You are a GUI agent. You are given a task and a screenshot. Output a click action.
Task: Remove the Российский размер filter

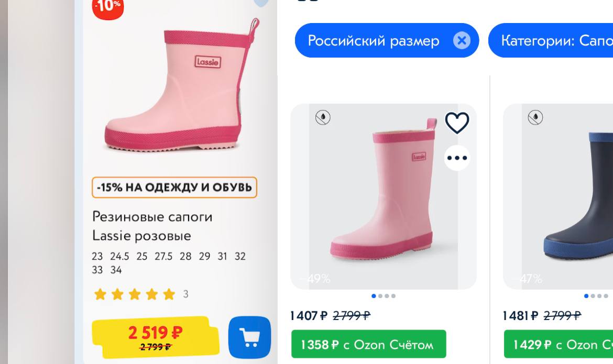pos(461,40)
